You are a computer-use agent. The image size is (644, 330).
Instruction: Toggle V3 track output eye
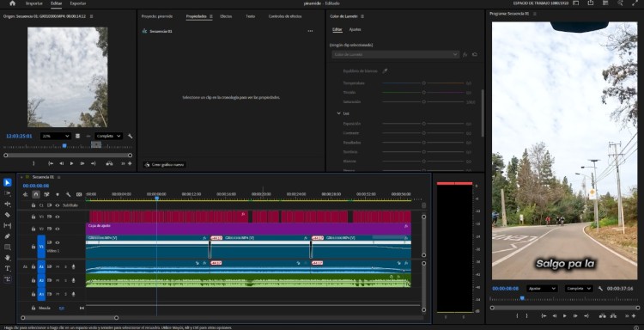[x=58, y=217]
